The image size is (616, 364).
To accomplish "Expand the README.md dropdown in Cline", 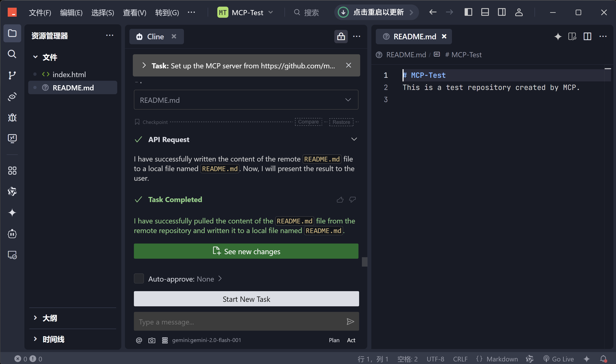I will 246,100.
